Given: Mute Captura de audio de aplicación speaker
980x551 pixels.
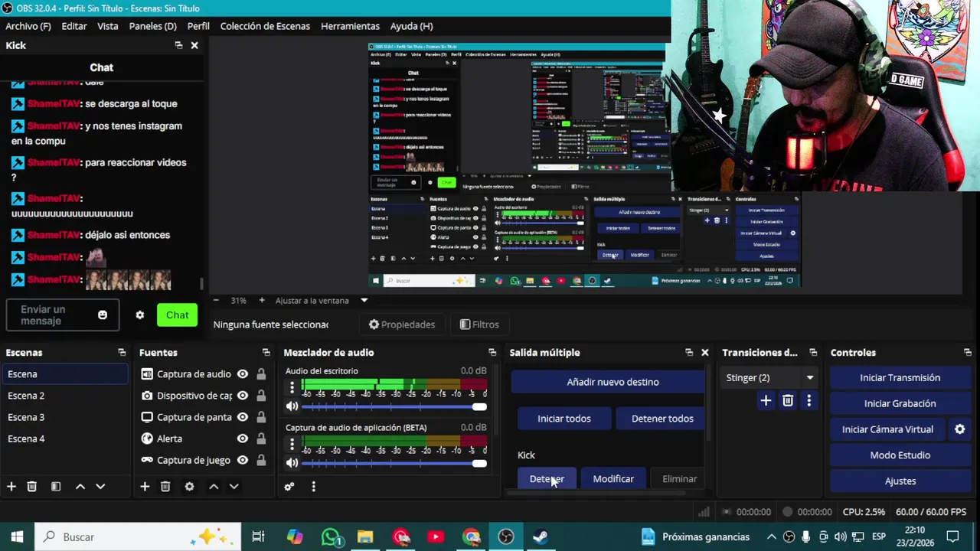Looking at the screenshot, I should (x=292, y=463).
